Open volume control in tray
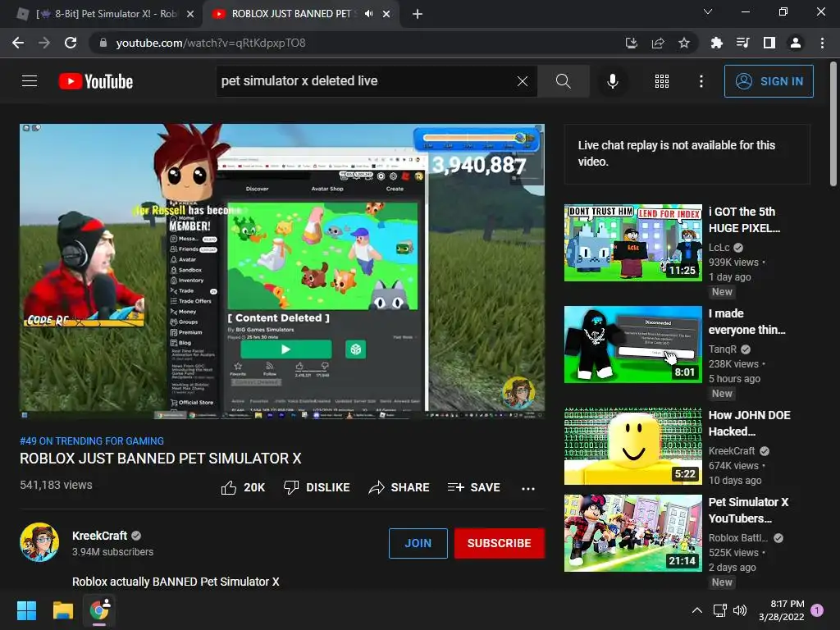The width and height of the screenshot is (840, 630). pos(740,610)
